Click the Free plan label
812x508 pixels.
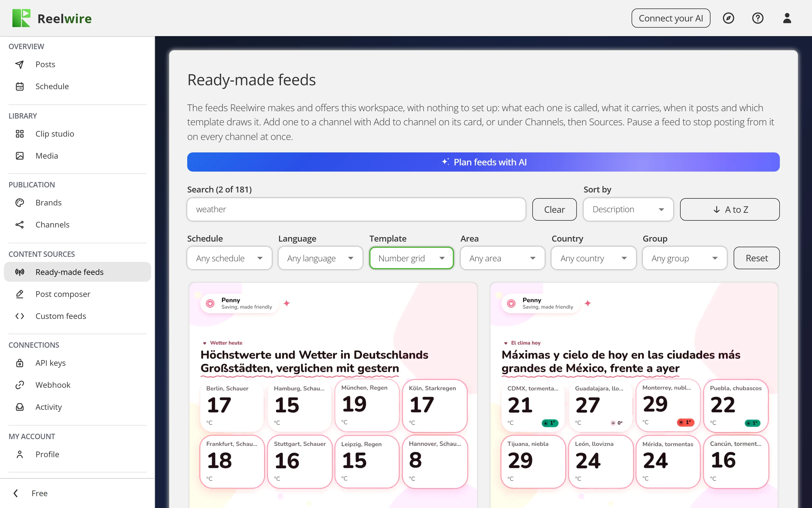tap(39, 493)
